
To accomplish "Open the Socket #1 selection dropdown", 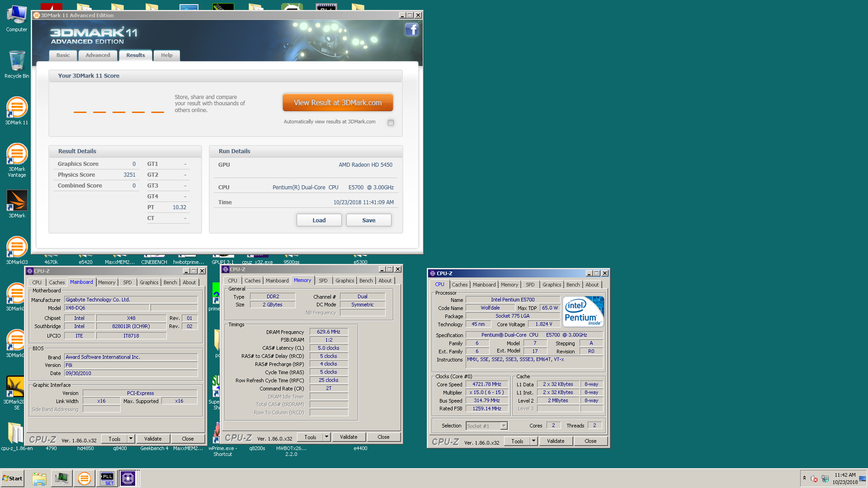I will coord(504,426).
